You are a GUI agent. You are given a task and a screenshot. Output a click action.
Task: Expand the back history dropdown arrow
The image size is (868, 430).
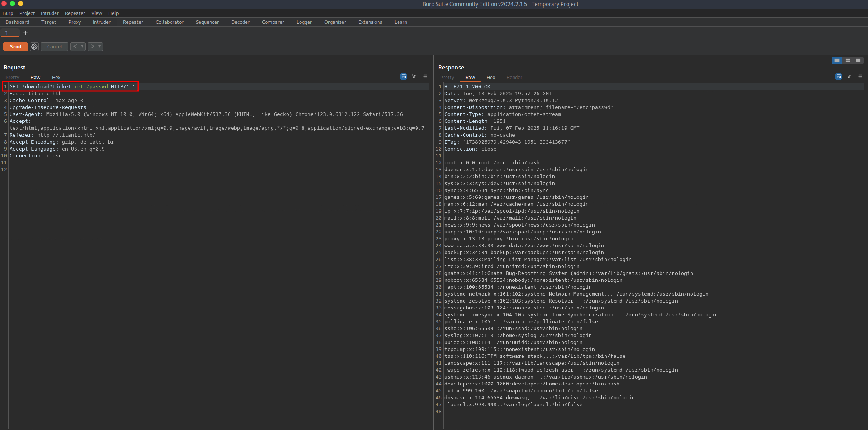pos(82,46)
